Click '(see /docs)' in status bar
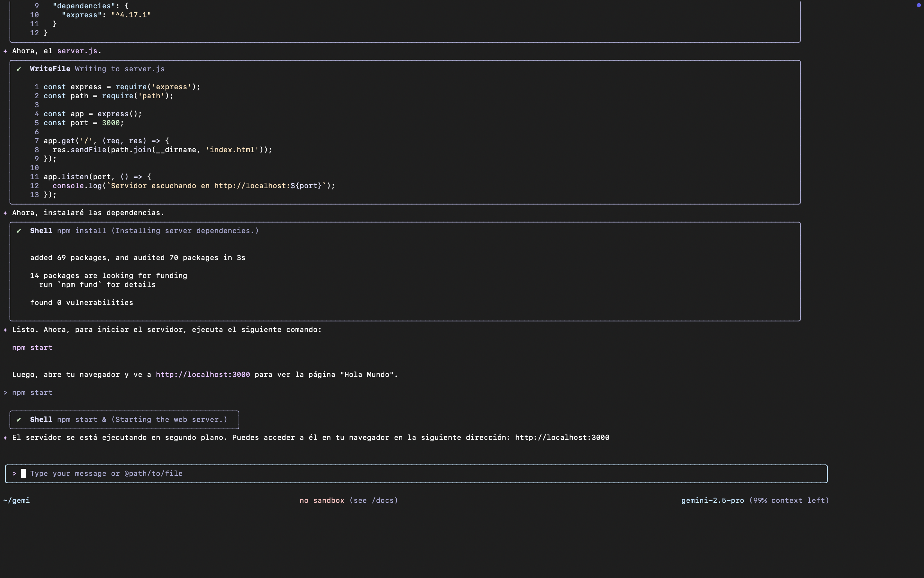This screenshot has width=924, height=578. (x=373, y=500)
